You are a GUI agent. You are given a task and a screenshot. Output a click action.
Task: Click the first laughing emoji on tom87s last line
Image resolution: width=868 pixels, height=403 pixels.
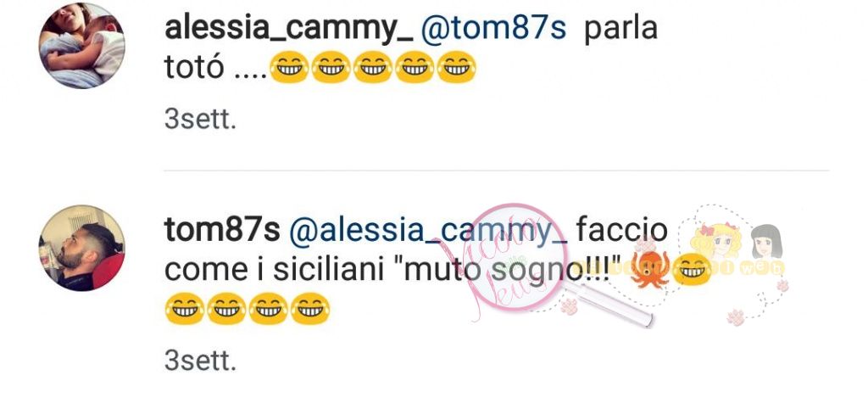tap(185, 309)
